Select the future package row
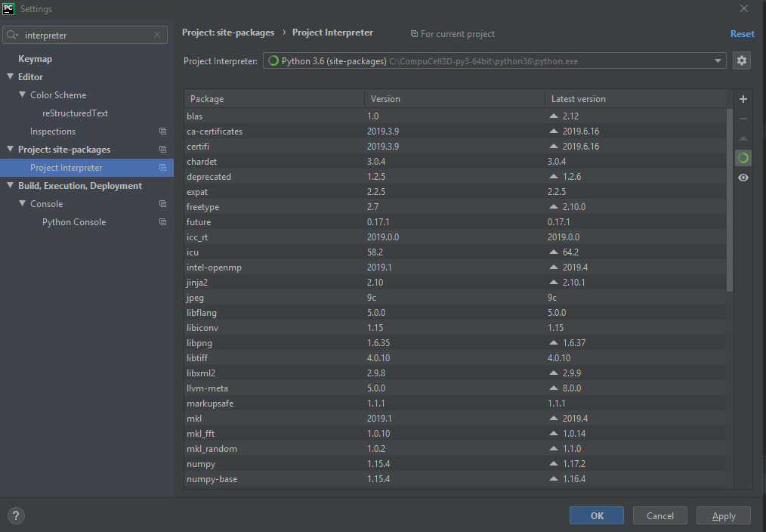Screen dimensions: 766x532 tap(456, 221)
